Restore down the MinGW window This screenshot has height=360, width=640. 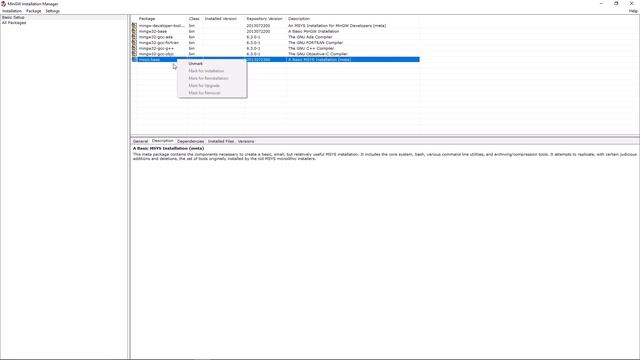pos(616,4)
